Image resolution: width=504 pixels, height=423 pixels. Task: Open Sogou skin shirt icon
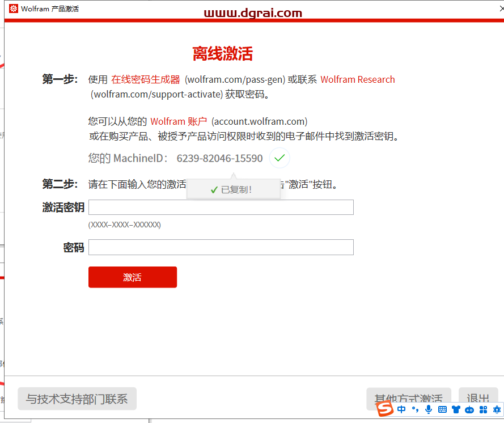click(456, 409)
